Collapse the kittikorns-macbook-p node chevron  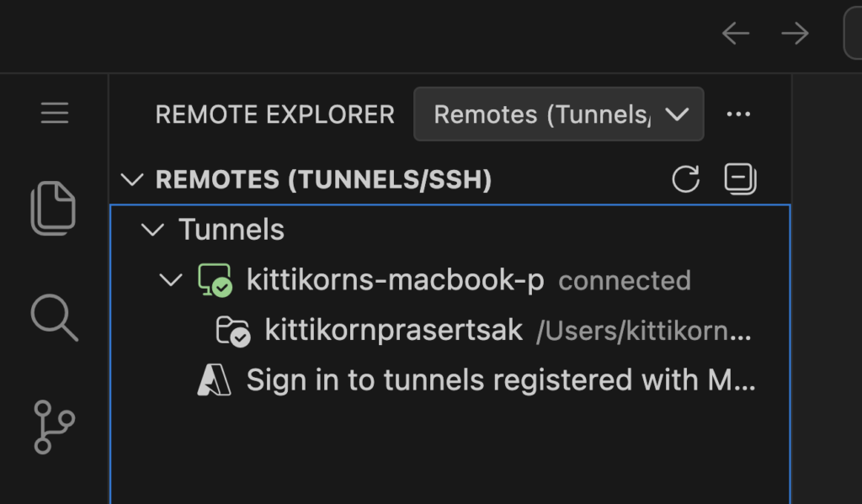pyautogui.click(x=171, y=280)
